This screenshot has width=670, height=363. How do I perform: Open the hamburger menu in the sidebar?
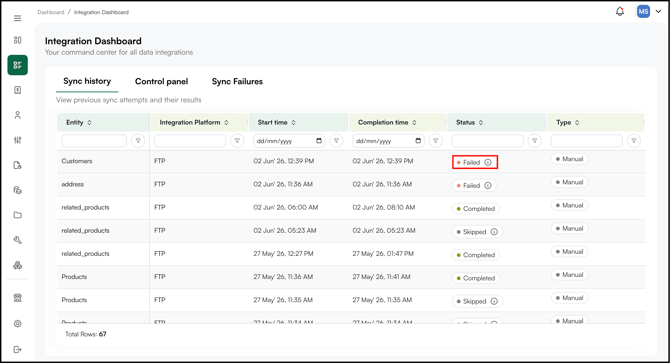(x=18, y=18)
